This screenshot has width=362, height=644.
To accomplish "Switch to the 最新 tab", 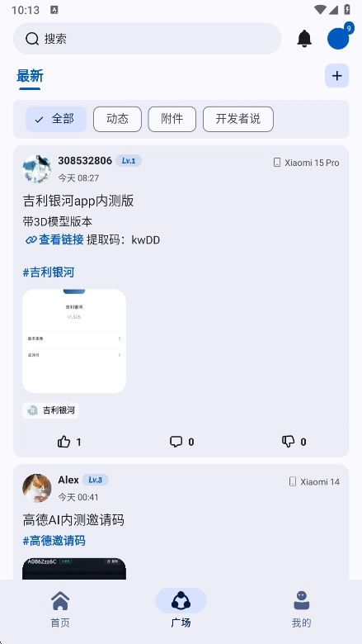I will 30,77.
